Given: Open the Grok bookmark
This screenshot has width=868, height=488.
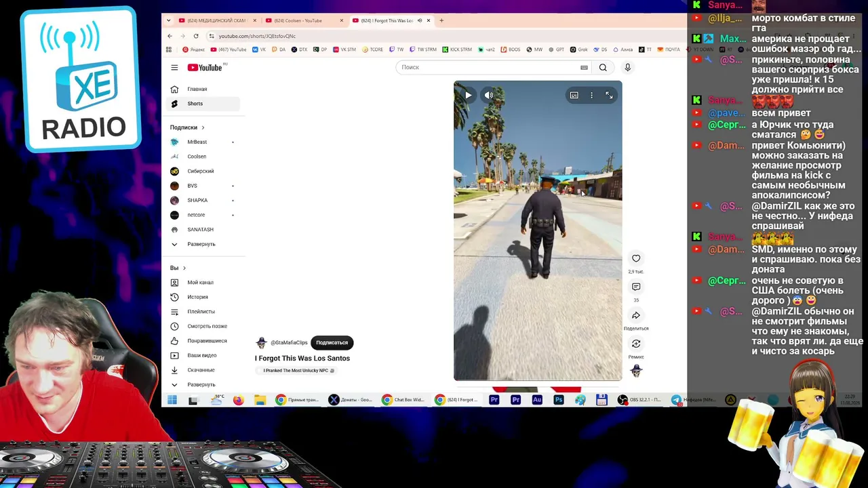Looking at the screenshot, I should [578, 49].
